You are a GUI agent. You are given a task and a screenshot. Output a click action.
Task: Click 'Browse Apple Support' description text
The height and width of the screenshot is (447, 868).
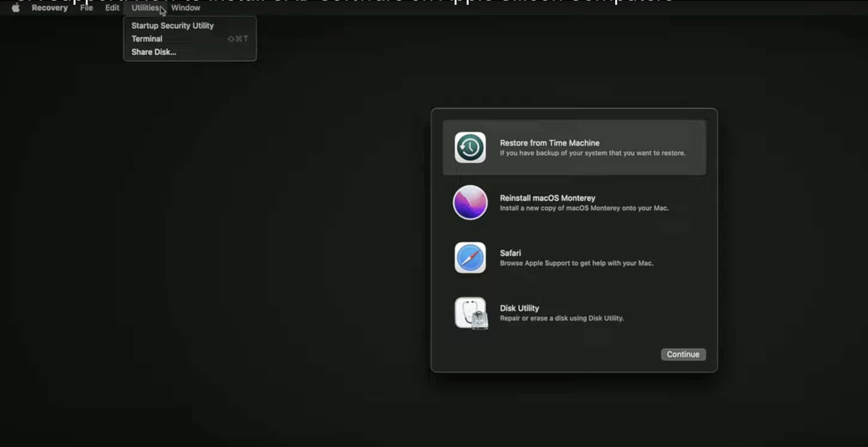click(x=576, y=263)
